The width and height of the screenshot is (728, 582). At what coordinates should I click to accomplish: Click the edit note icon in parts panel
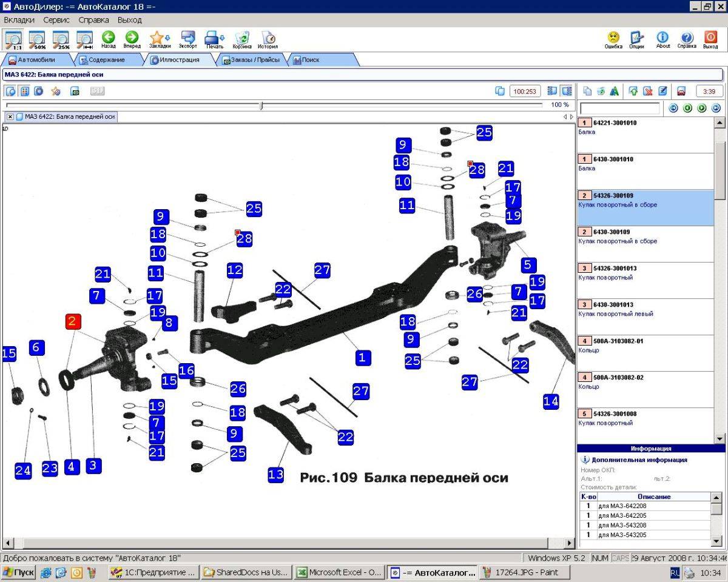[662, 91]
